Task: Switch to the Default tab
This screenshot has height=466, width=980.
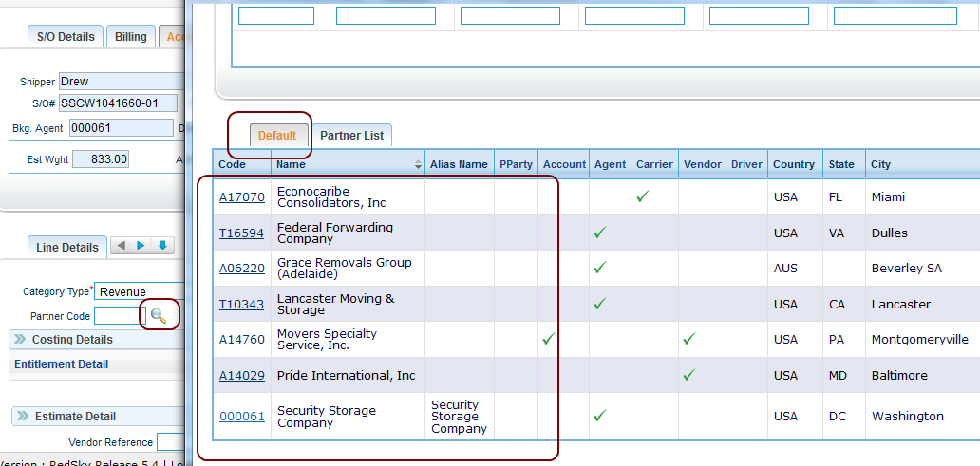Action: tap(277, 135)
